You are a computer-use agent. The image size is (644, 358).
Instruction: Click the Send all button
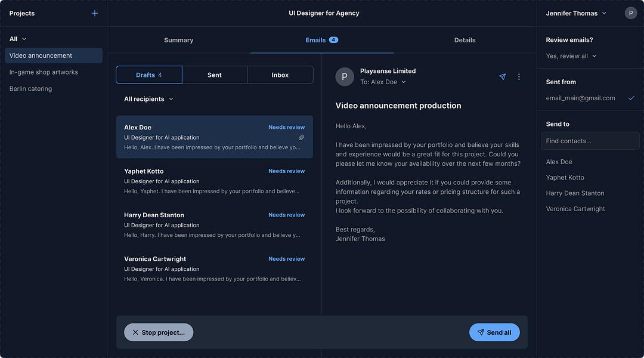click(x=494, y=332)
